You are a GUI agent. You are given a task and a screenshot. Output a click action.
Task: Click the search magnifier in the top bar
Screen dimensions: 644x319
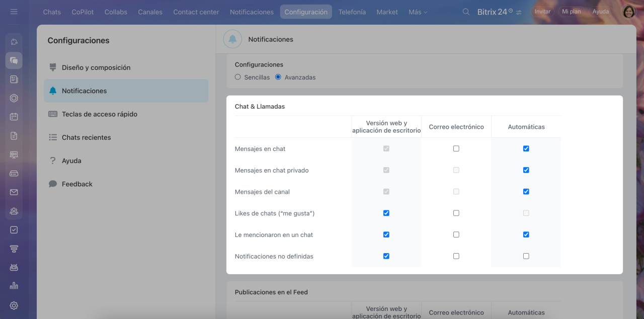pos(466,12)
